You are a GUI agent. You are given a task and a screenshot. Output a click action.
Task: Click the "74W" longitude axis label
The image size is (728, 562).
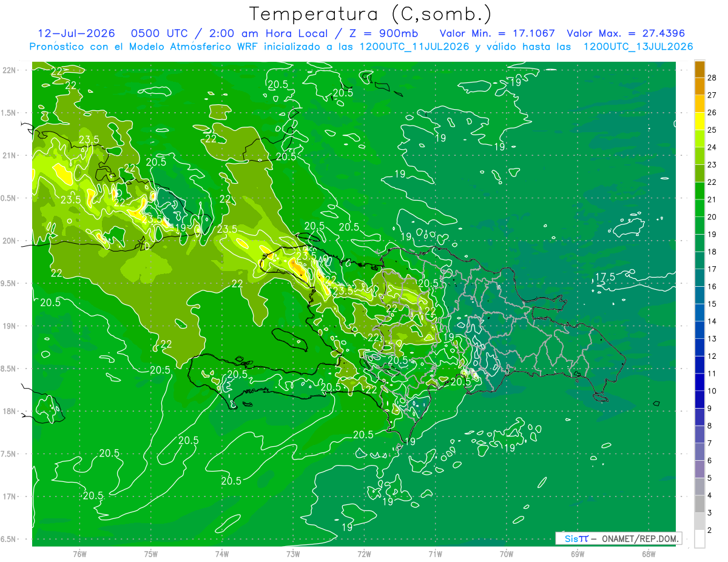[222, 554]
